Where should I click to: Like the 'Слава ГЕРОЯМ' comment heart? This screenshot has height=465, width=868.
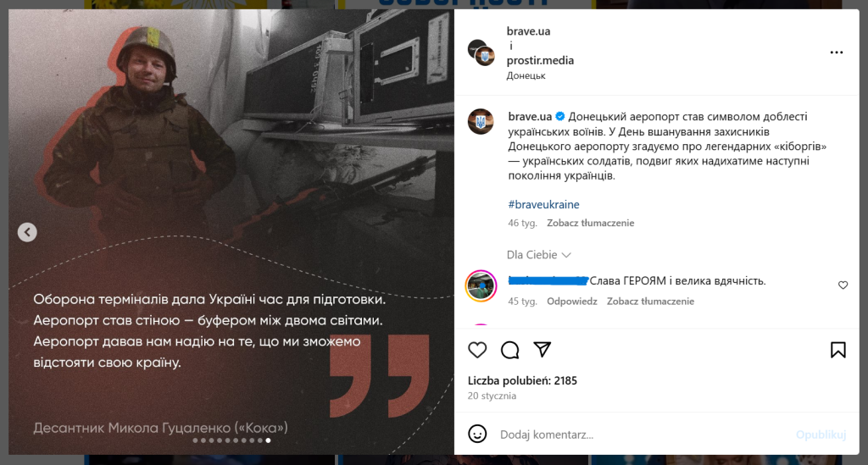coord(843,285)
